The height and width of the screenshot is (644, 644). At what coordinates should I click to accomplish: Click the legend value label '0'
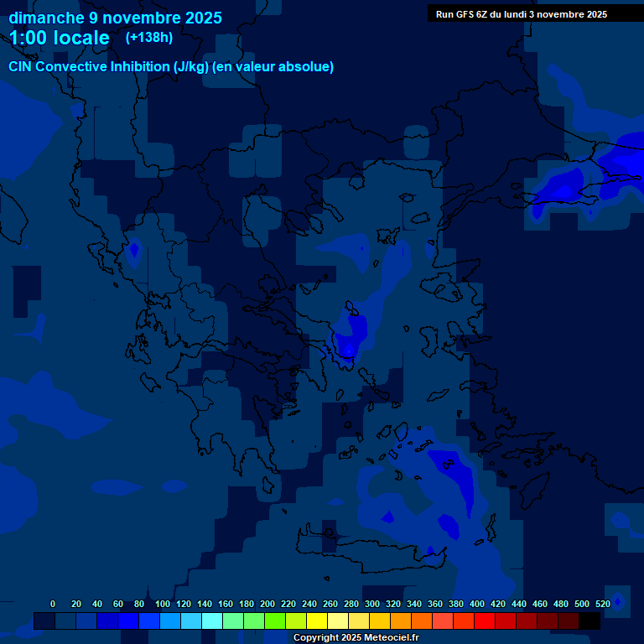coord(53,604)
